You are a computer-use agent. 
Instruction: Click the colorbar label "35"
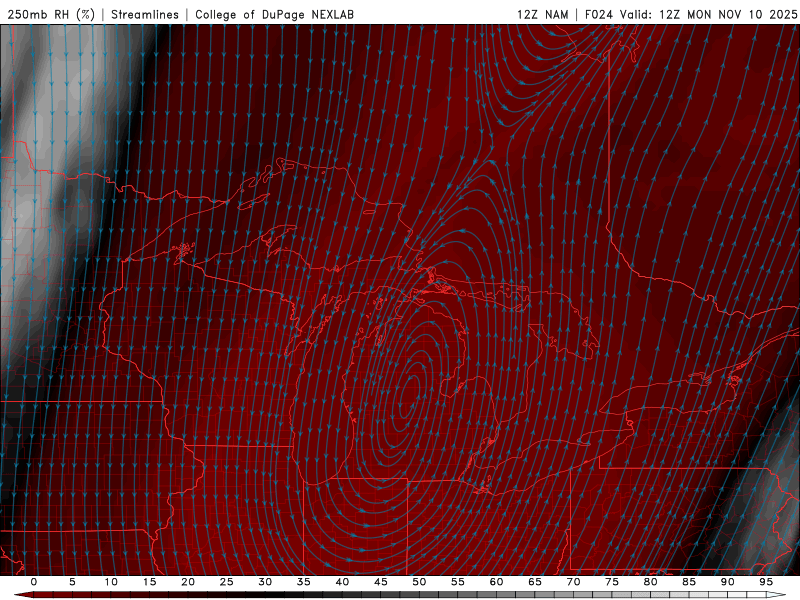pyautogui.click(x=304, y=582)
